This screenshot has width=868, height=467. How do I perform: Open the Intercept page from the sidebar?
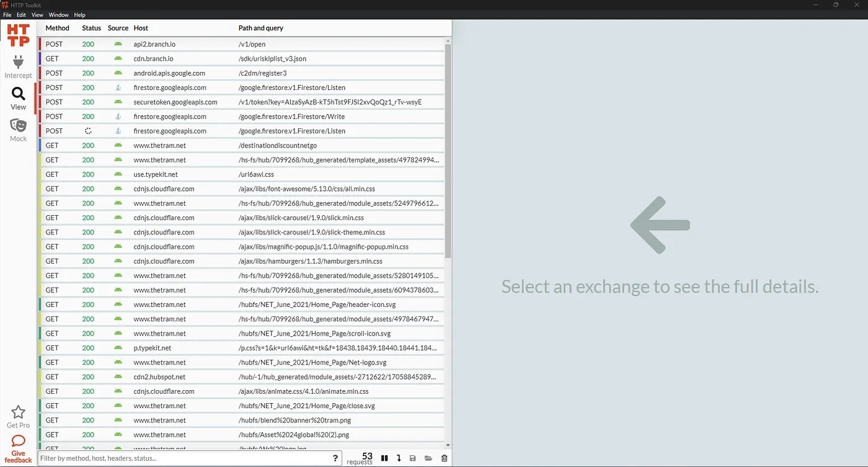click(x=18, y=67)
